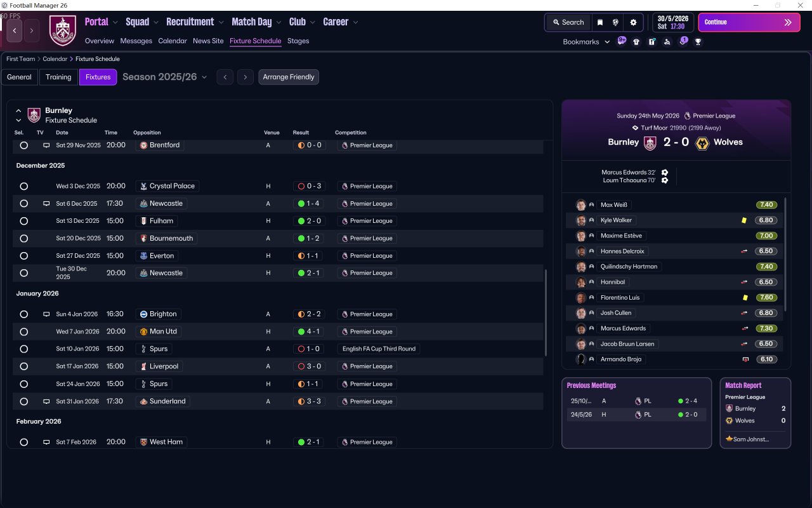This screenshot has width=812, height=508.
Task: Click the trophy bookmark icon
Action: point(698,42)
